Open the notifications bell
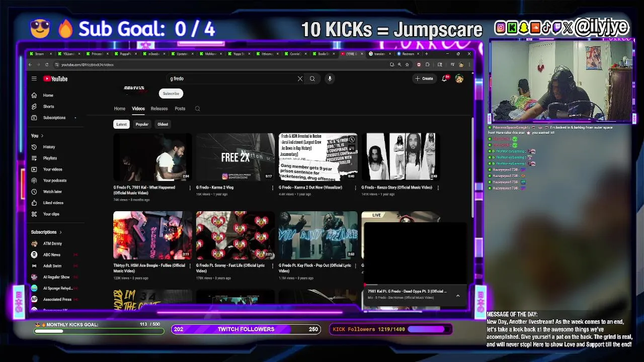This screenshot has height=362, width=644. click(x=444, y=78)
